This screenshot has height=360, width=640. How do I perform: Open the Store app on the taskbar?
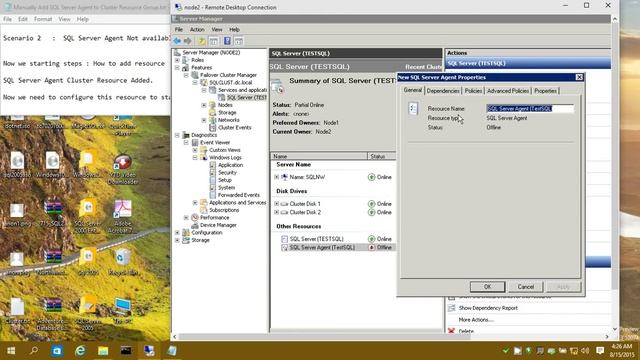57,351
